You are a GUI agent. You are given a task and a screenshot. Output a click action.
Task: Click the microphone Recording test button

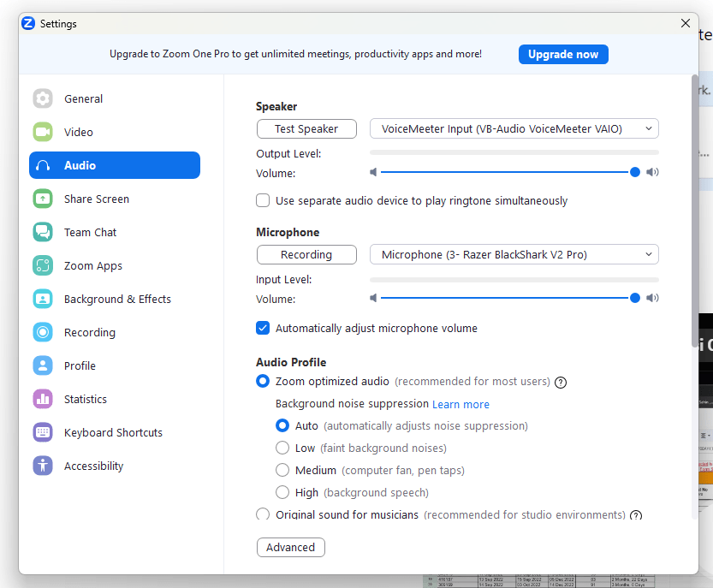point(306,255)
